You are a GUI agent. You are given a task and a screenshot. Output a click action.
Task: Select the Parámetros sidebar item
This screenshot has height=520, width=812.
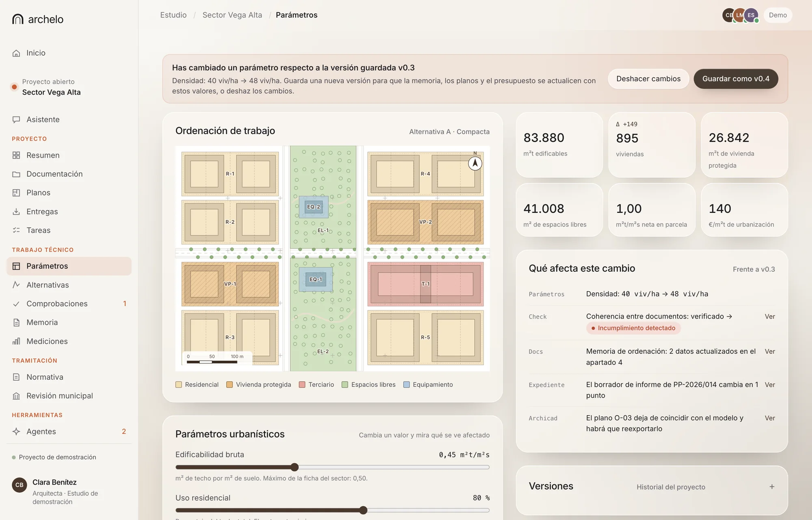[x=69, y=266]
